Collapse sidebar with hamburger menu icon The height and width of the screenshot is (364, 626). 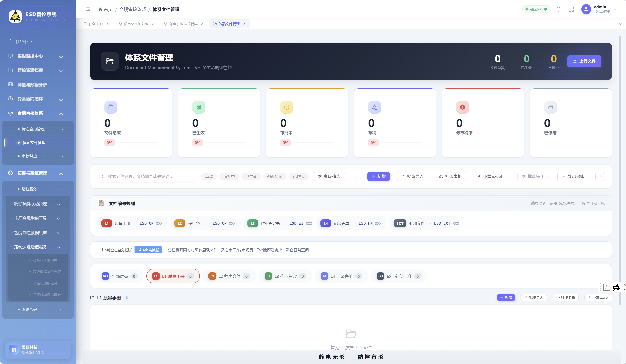[x=88, y=9]
